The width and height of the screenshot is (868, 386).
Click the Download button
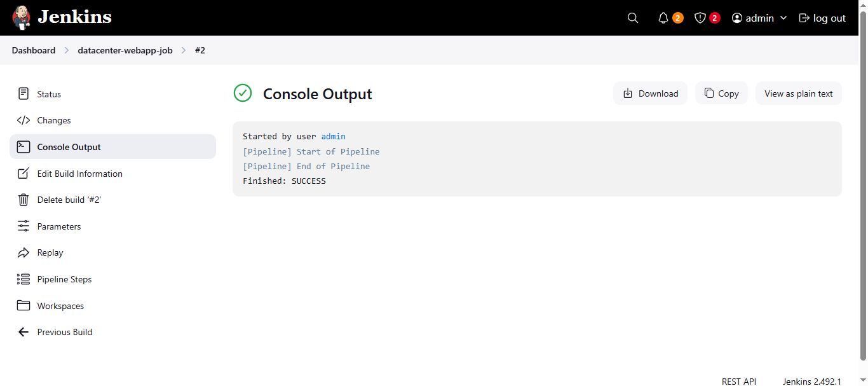[x=650, y=93]
